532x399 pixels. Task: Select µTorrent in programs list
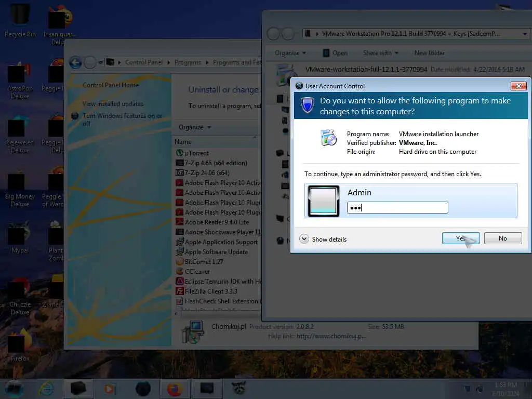pos(197,153)
